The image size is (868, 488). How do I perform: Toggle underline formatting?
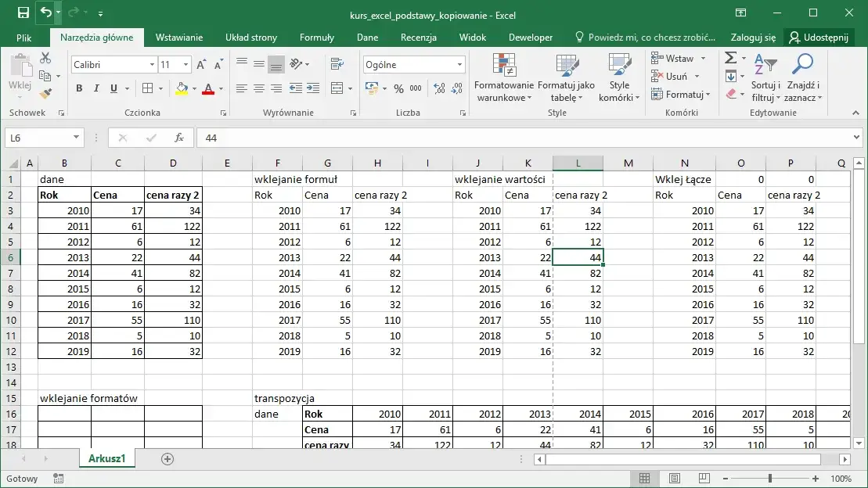[114, 88]
